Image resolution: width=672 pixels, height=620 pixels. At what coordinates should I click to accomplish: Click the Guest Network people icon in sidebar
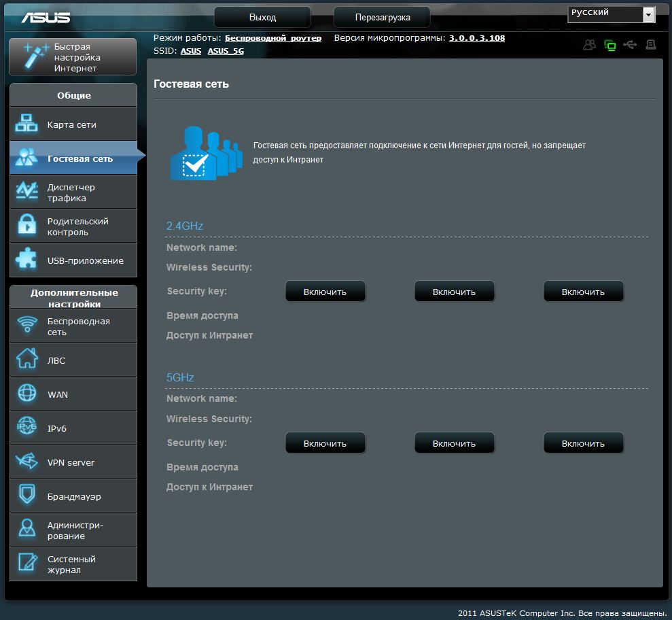pos(26,157)
